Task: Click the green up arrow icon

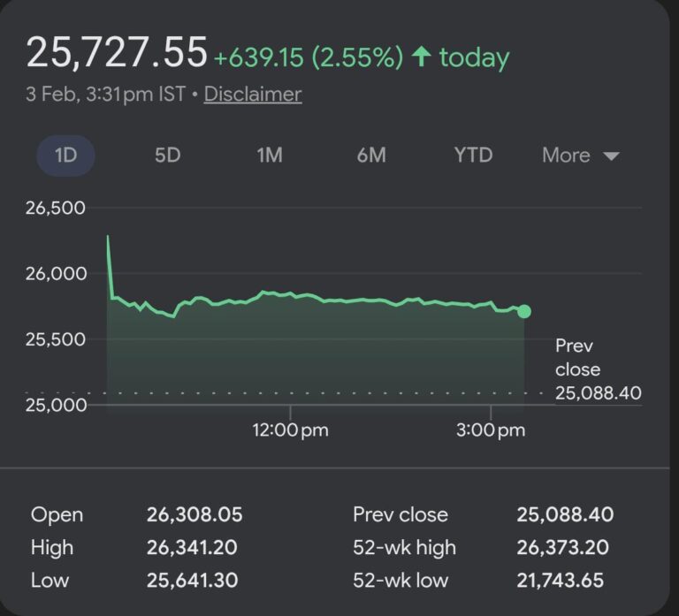Action: coord(422,57)
